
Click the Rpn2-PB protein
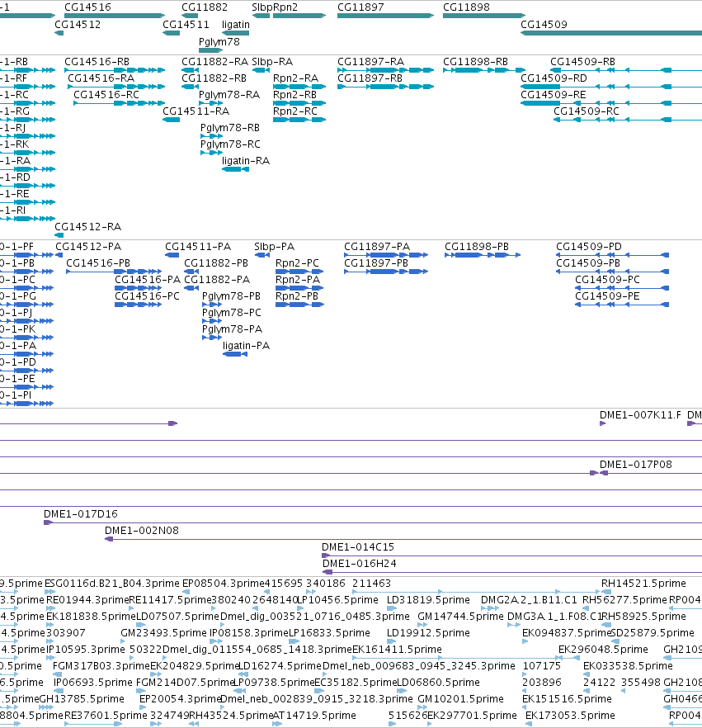pos(297,296)
